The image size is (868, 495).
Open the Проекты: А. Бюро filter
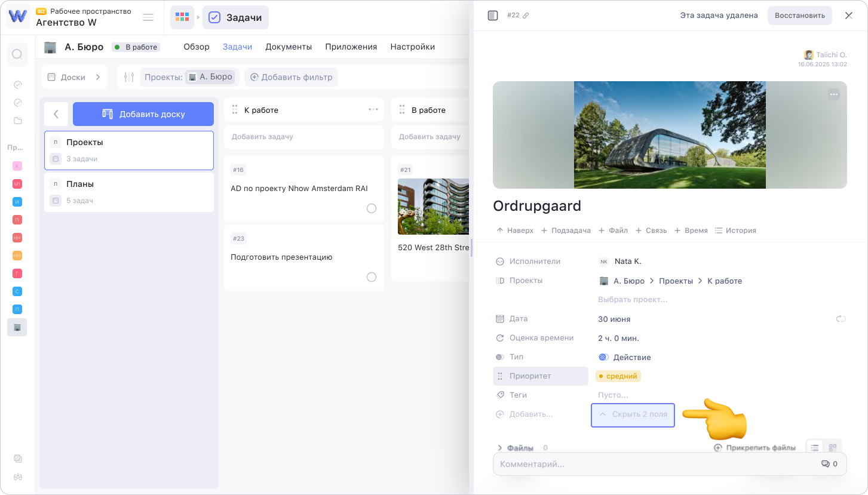[189, 77]
